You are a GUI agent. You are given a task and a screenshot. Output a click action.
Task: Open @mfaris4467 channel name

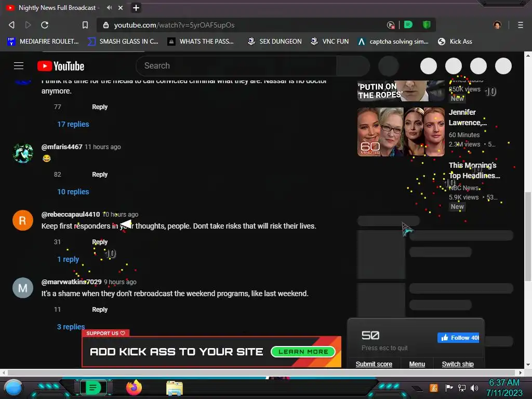click(x=62, y=147)
